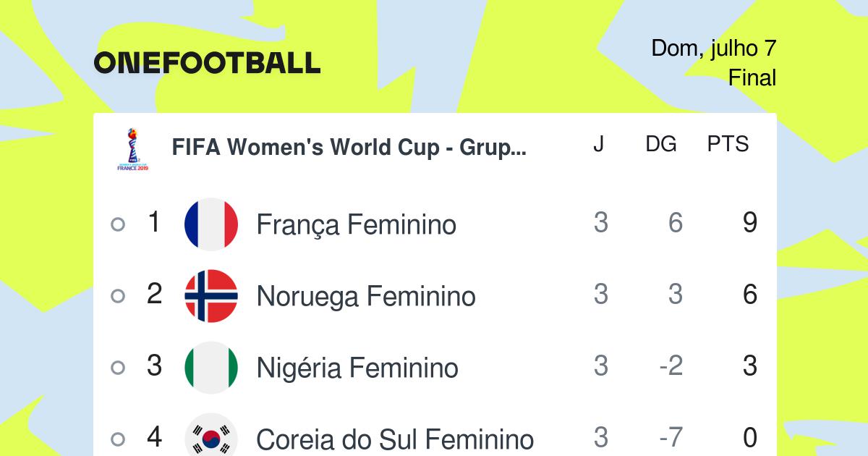Viewport: 868px width, 456px height.
Task: Open the França Feminino team link
Action: 357,225
